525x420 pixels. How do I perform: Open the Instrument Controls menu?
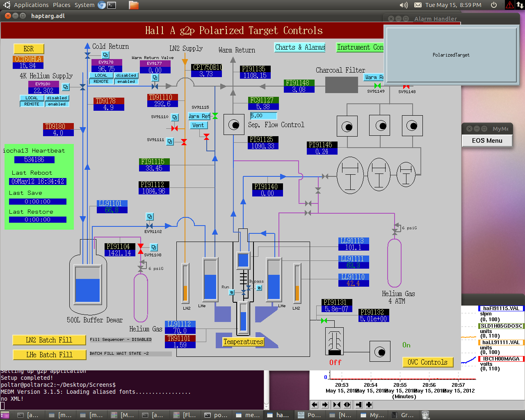click(360, 47)
